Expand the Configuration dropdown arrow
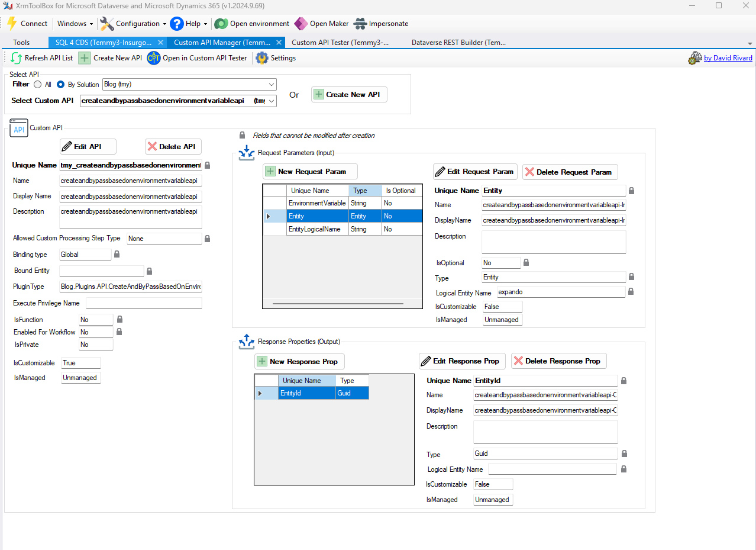 164,24
